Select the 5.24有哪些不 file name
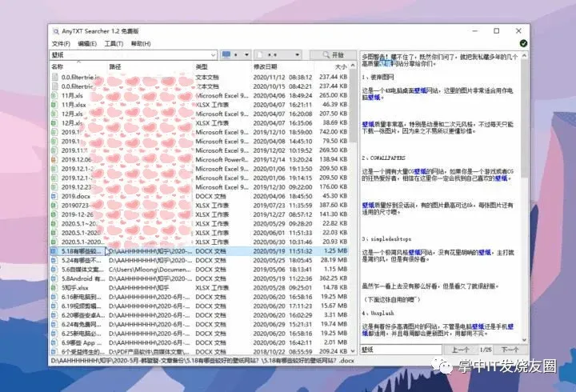 [82, 260]
